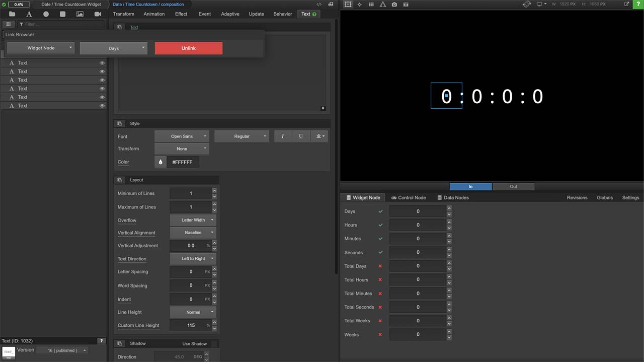644x362 pixels.
Task: Click the #FFFFFF color value field
Action: tap(183, 162)
